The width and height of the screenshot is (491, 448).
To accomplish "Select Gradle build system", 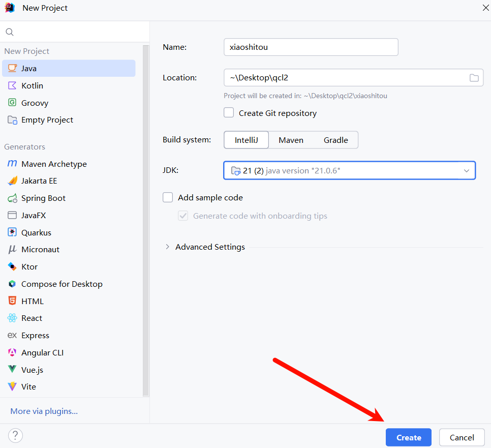I will tap(335, 140).
